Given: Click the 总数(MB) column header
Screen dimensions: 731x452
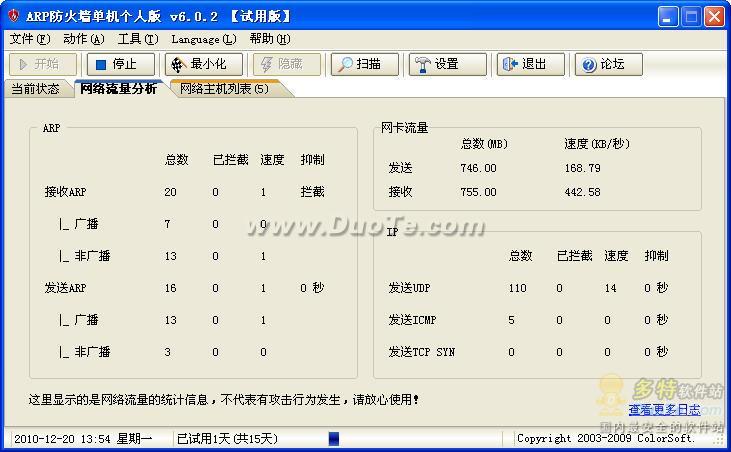Looking at the screenshot, I should (x=484, y=144).
